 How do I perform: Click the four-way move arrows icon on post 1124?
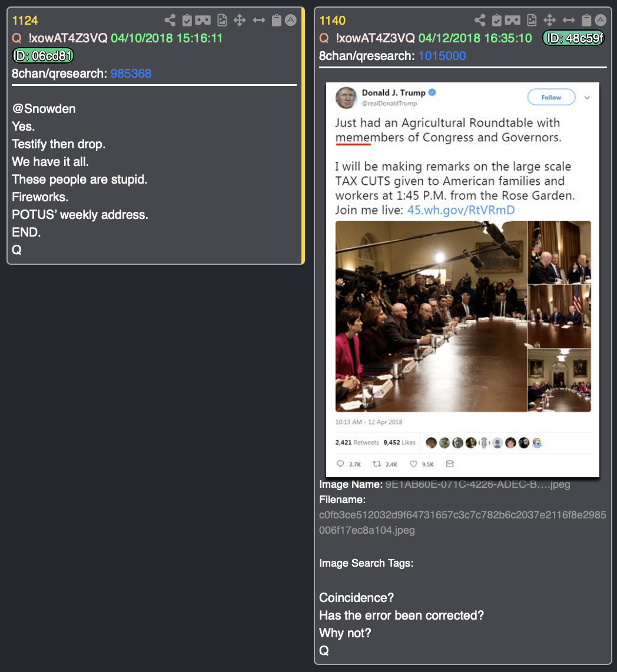coord(240,20)
